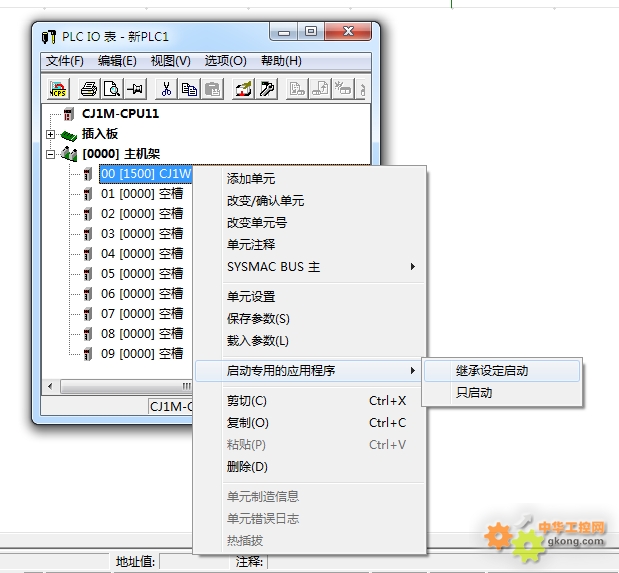Open Print Preview from the toolbar

coord(112,89)
